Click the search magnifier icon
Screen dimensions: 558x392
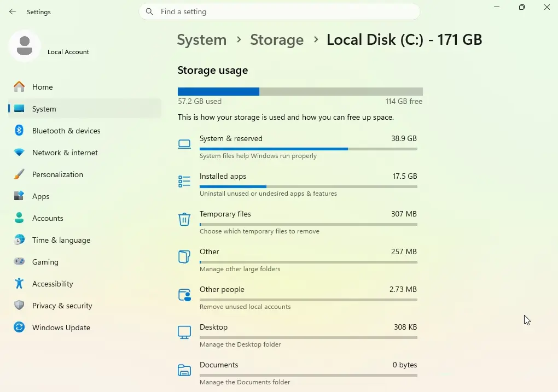click(149, 11)
